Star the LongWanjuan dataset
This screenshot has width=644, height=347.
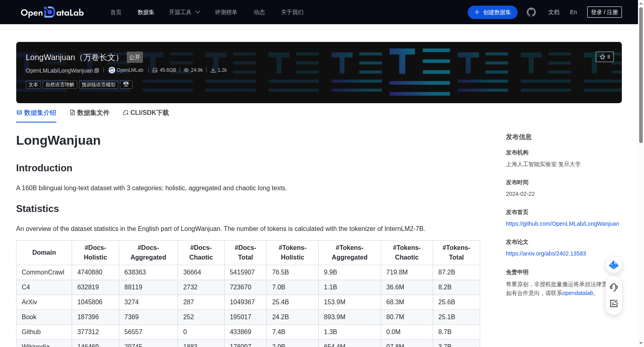coord(605,57)
